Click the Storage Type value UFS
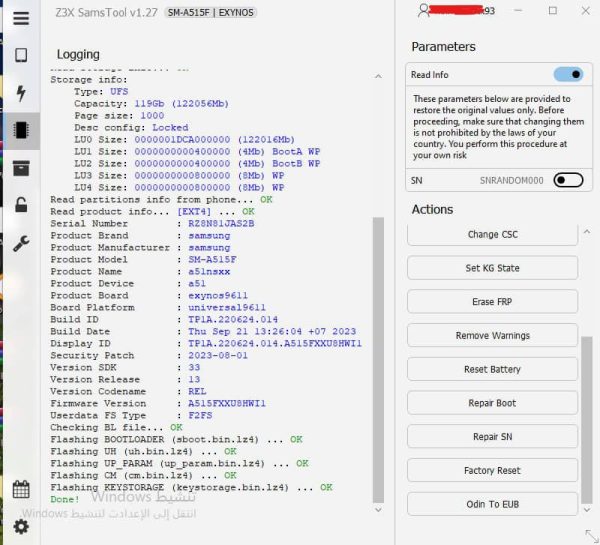 (x=119, y=92)
